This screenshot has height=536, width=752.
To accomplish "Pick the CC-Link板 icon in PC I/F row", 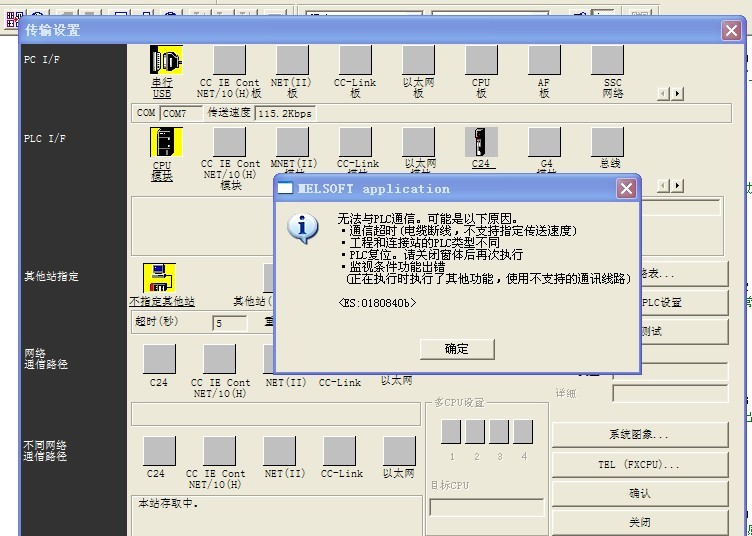I will coord(355,62).
